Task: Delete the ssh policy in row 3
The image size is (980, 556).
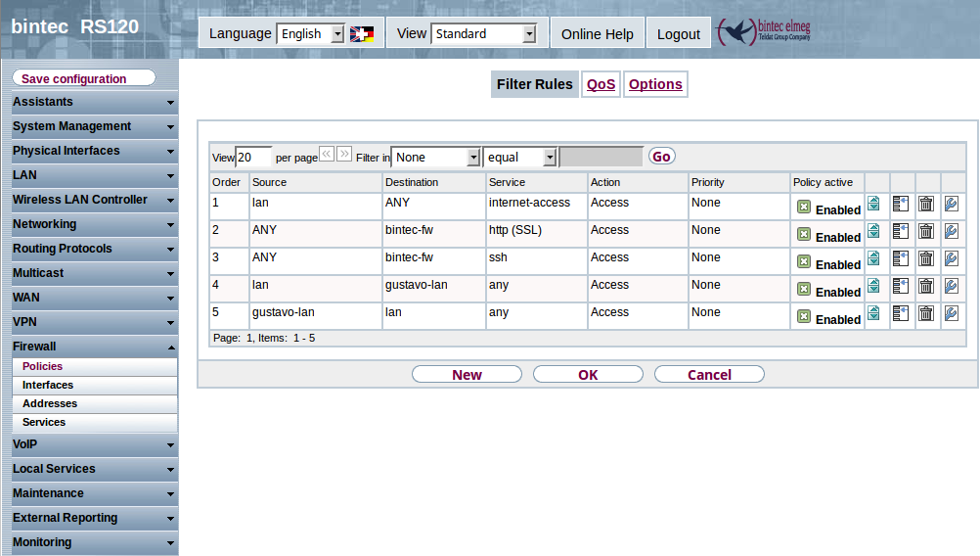Action: [x=925, y=258]
